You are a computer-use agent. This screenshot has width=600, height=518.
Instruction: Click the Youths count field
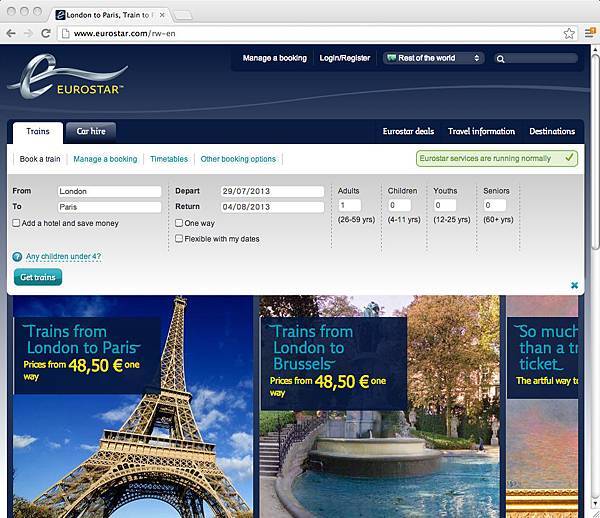point(445,205)
